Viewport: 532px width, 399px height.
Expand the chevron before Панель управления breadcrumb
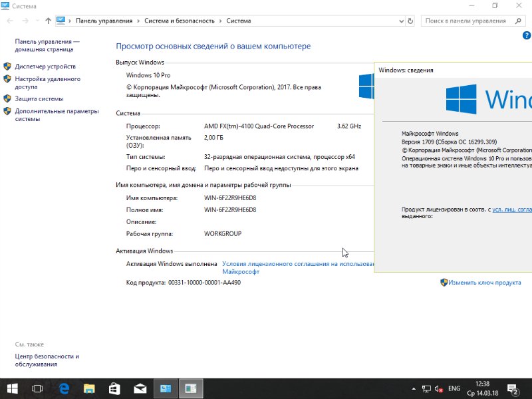(x=70, y=21)
